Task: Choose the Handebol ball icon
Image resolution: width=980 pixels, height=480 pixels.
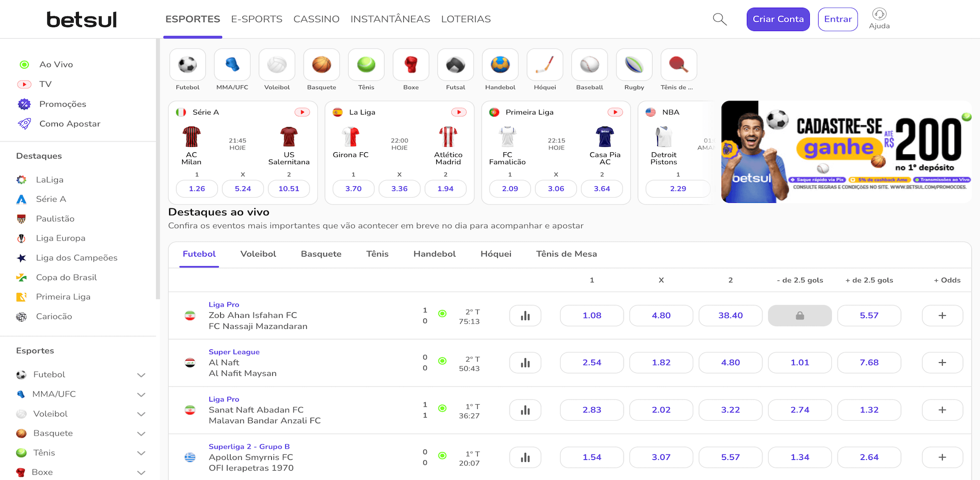Action: pos(500,65)
